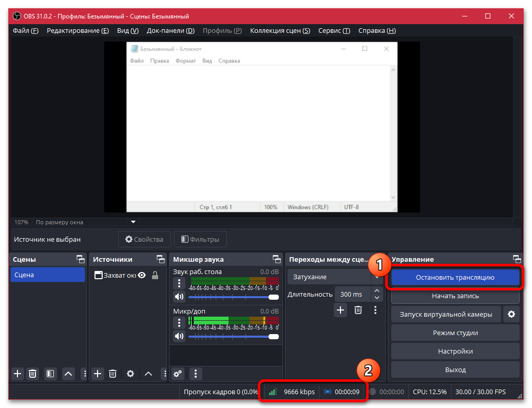
Task: Click Остановить трансляцию to stop streaming
Action: 455,278
